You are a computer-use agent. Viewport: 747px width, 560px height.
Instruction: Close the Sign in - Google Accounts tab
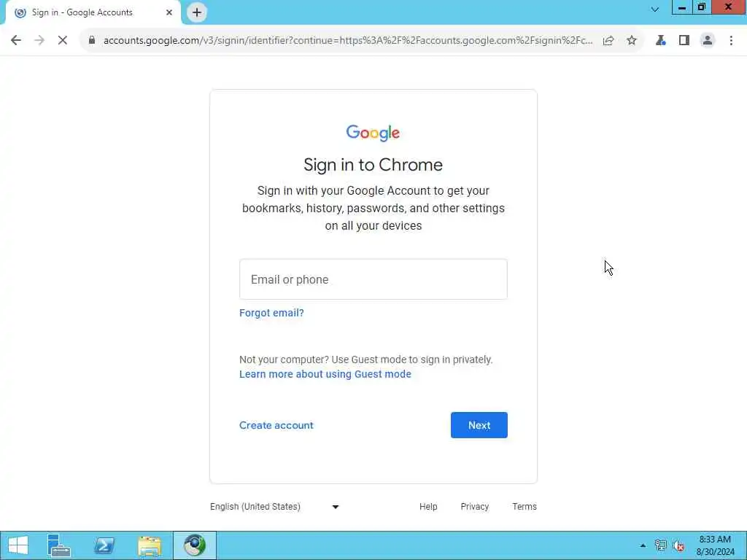point(169,12)
